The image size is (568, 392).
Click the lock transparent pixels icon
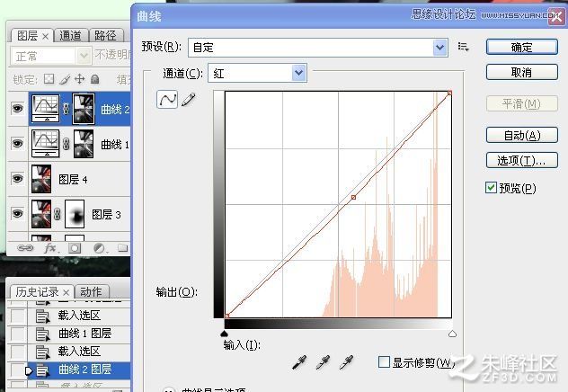pos(49,78)
